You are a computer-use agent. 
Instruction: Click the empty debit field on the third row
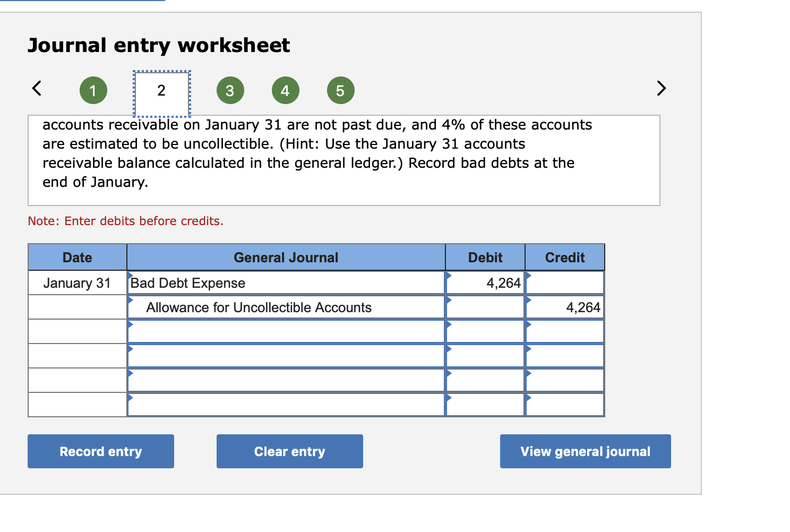pos(484,331)
